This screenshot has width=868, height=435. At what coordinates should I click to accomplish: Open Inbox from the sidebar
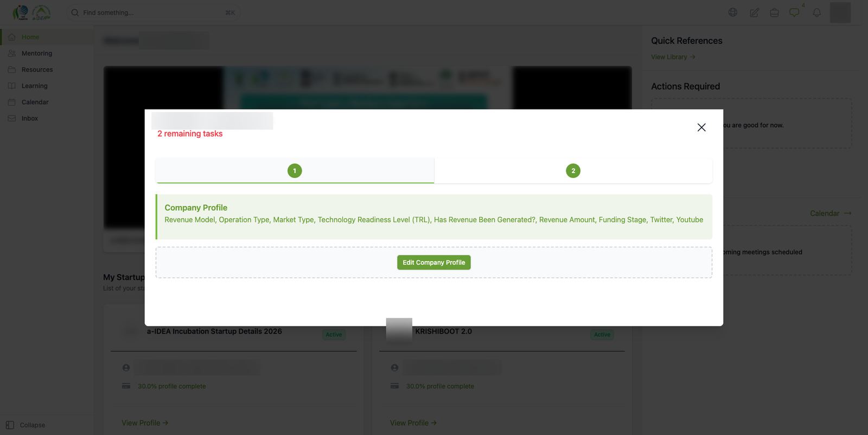tap(47, 118)
